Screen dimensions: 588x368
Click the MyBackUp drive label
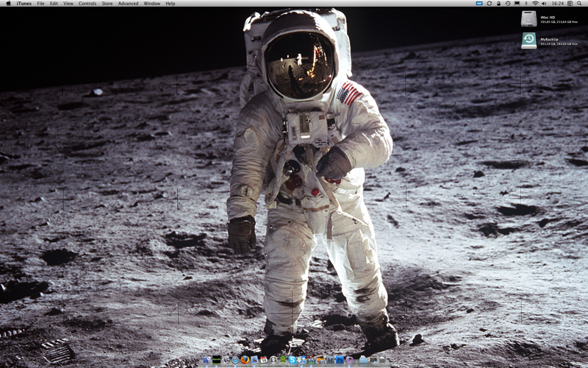point(549,40)
